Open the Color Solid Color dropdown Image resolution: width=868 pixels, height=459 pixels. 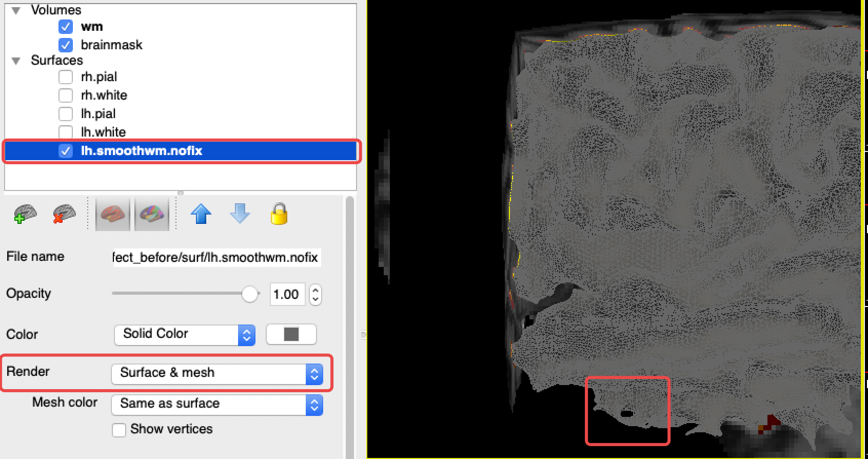click(185, 335)
